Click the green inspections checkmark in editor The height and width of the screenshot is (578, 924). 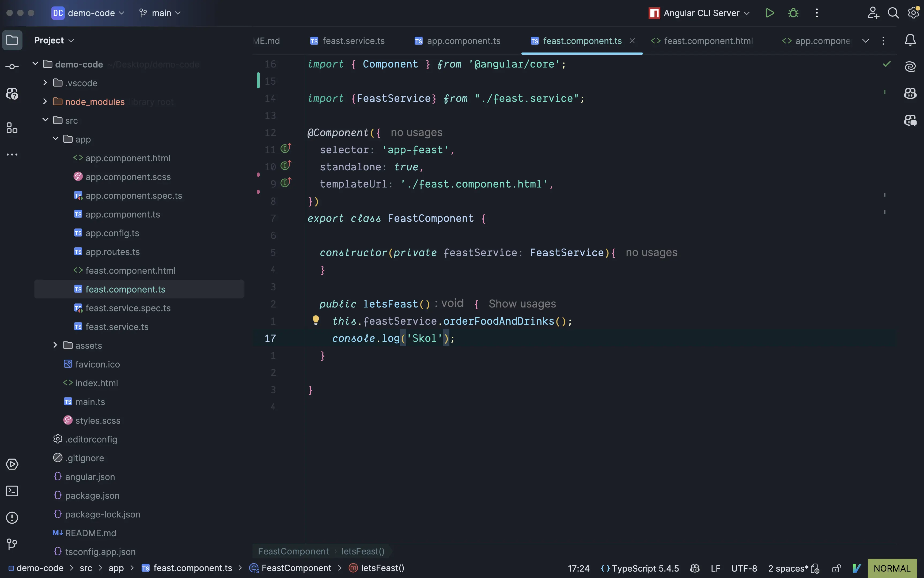[x=887, y=64]
